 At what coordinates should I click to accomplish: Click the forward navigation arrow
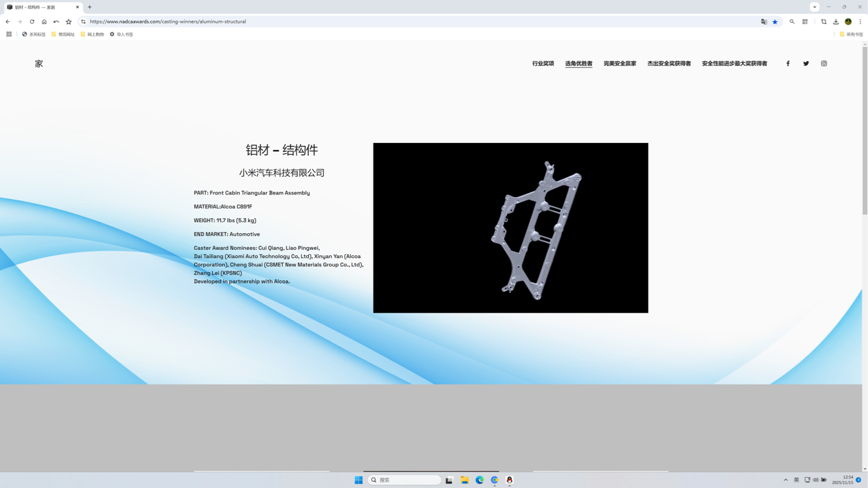[20, 22]
